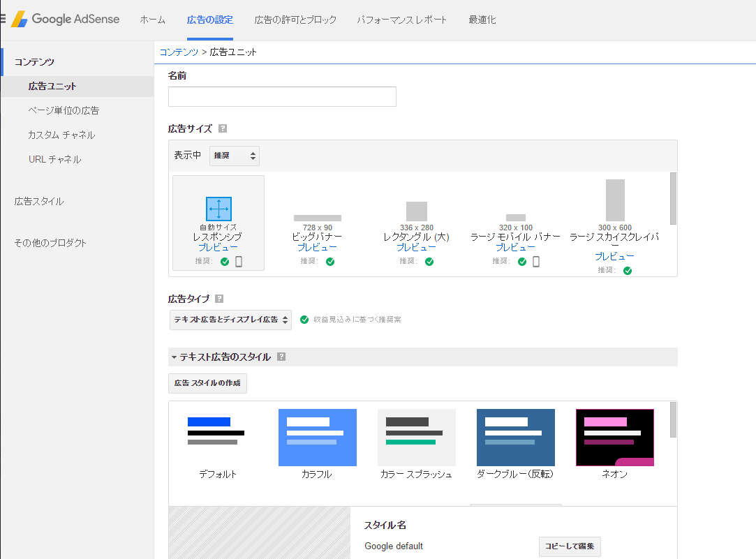Click the コンテンツ breadcrumb link

179,52
